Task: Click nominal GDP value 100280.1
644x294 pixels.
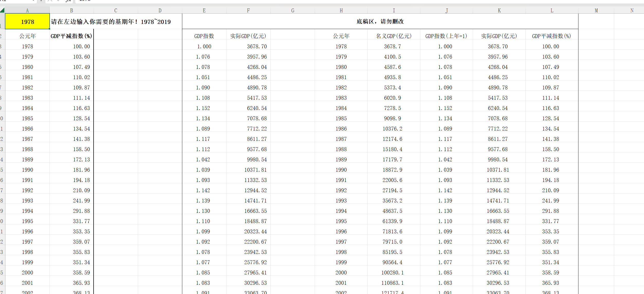Action: 392,273
